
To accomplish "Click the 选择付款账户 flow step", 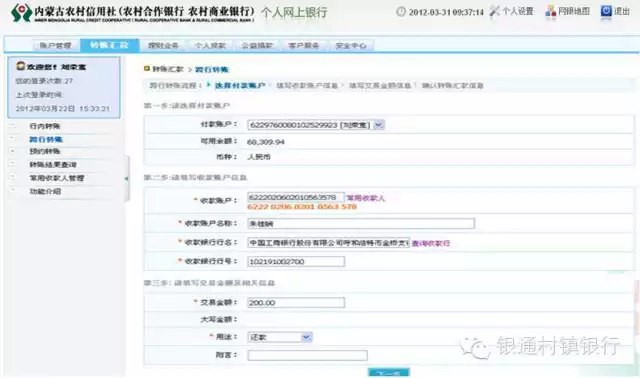I will 240,85.
